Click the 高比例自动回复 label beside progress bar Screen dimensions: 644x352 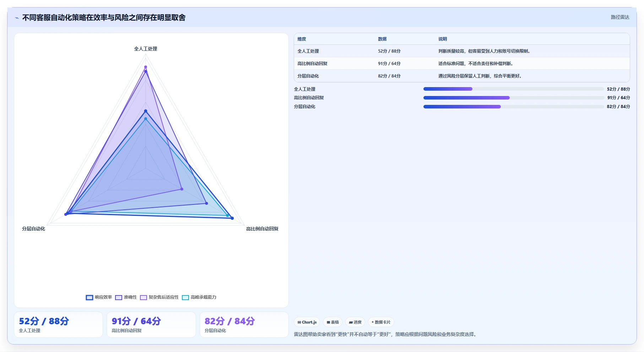pyautogui.click(x=309, y=98)
